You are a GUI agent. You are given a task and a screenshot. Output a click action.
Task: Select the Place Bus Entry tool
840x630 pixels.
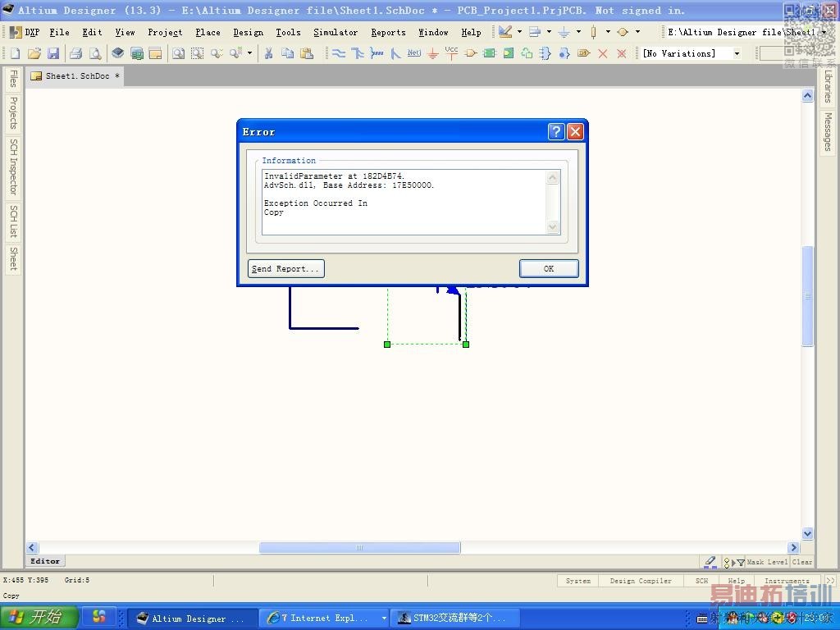click(x=395, y=53)
